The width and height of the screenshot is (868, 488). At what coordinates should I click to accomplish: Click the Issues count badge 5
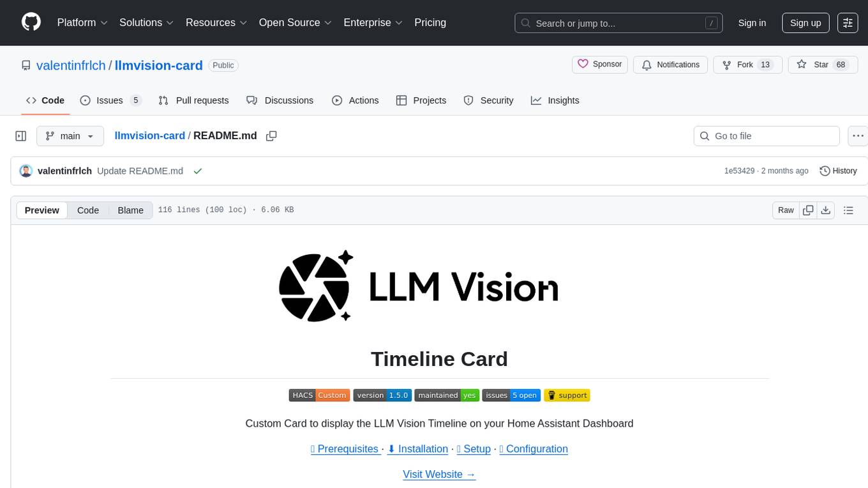(135, 100)
